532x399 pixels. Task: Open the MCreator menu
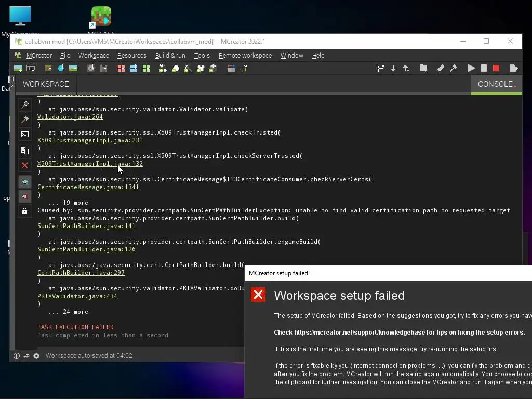39,55
